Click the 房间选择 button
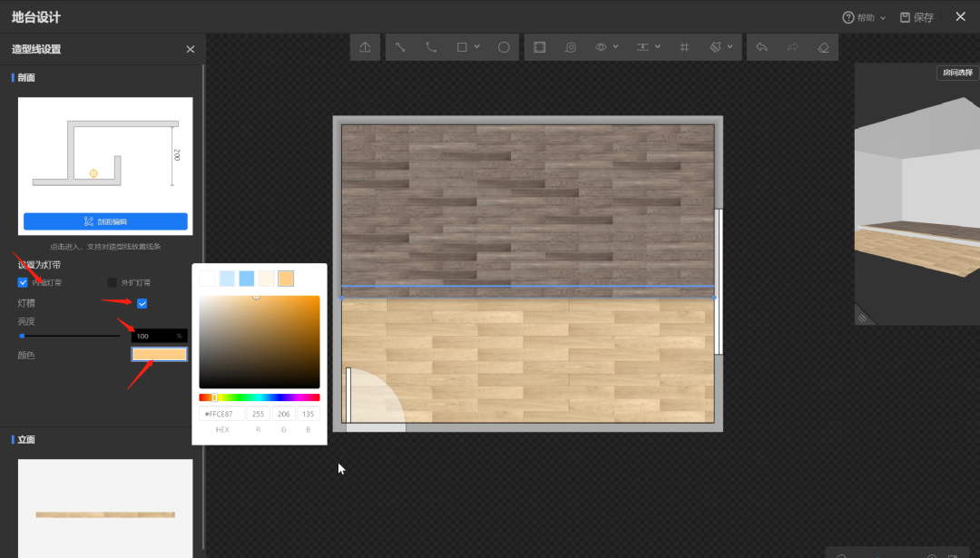The width and height of the screenshot is (980, 558). coord(957,73)
